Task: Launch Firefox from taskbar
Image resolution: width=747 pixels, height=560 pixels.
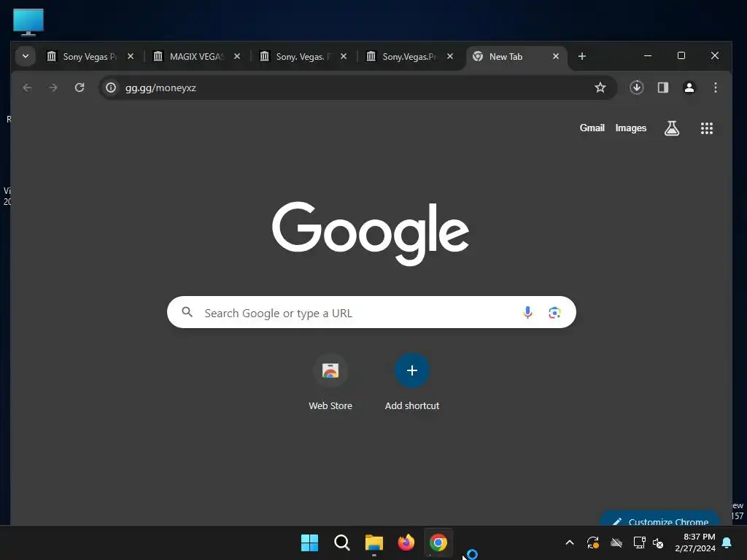Action: [406, 542]
